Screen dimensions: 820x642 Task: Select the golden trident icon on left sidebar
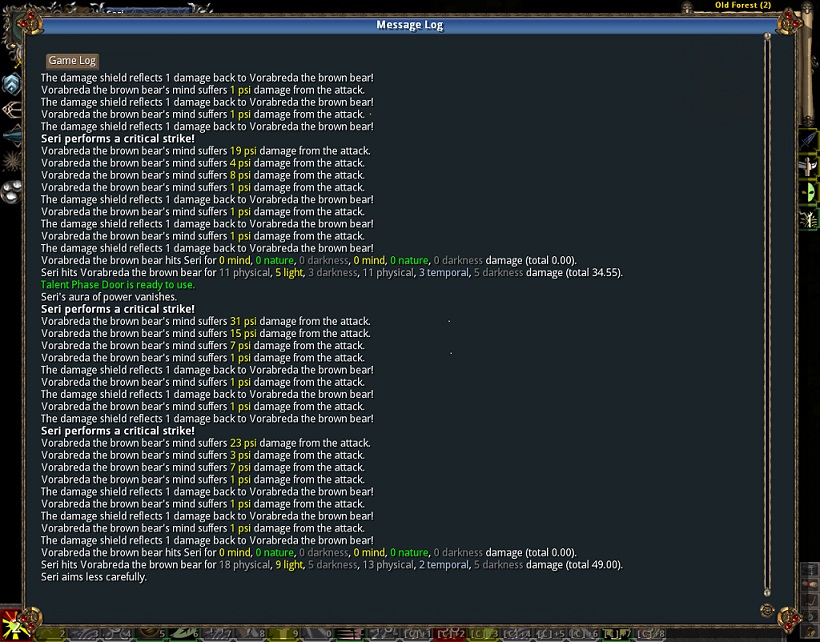click(12, 109)
